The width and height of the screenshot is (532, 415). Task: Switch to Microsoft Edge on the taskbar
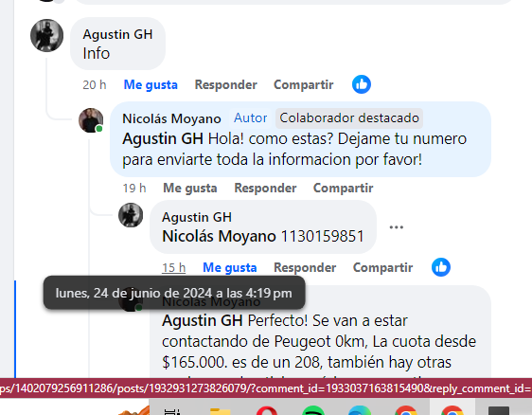pos(359,410)
